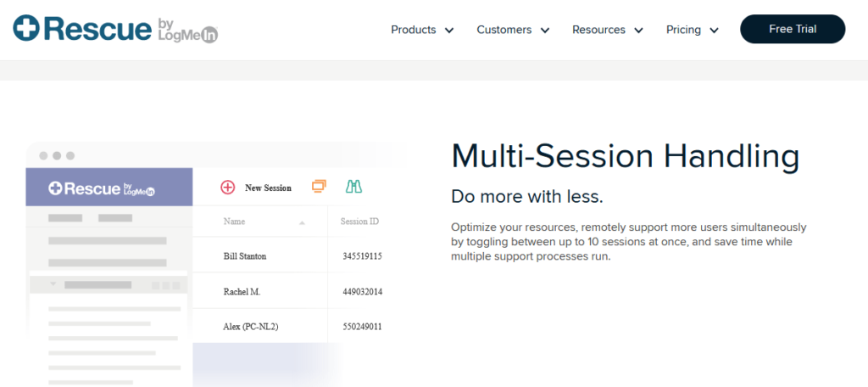Viewport: 868px width, 387px height.
Task: Select the Rachel M. session row
Action: point(288,291)
